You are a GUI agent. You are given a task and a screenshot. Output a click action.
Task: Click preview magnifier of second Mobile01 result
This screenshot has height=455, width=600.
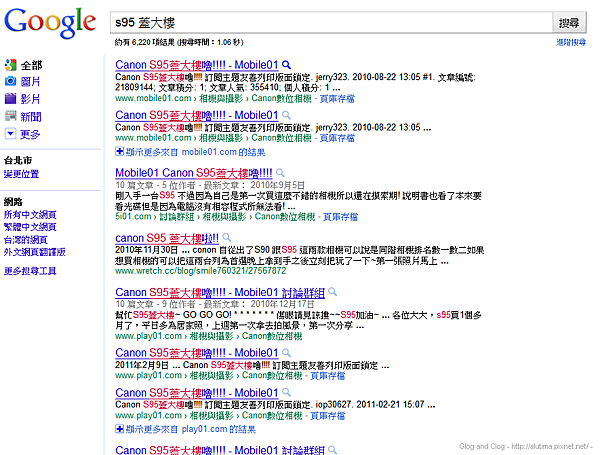(286, 115)
